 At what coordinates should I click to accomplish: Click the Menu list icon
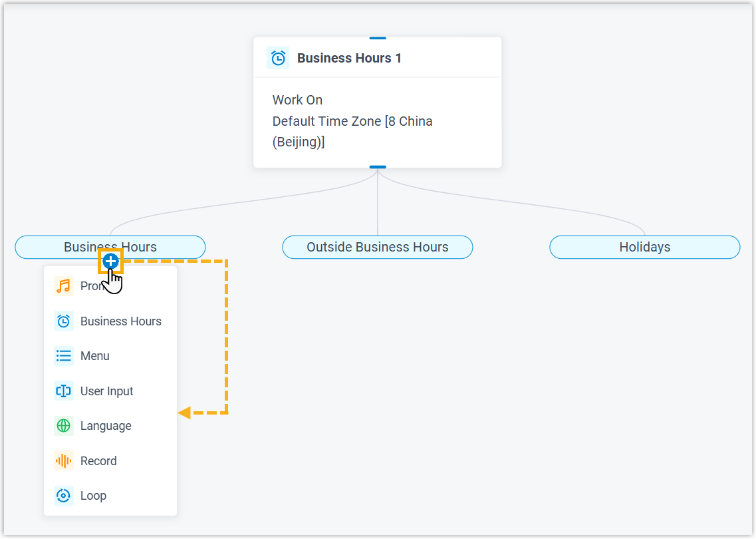[x=64, y=356]
